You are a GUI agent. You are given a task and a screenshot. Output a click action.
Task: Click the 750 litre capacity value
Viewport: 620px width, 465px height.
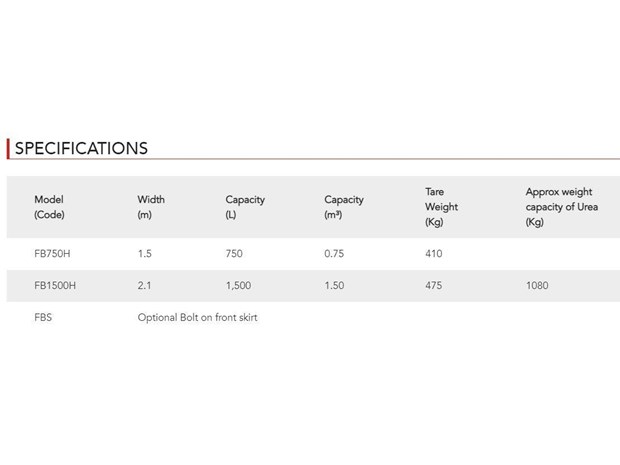(234, 253)
